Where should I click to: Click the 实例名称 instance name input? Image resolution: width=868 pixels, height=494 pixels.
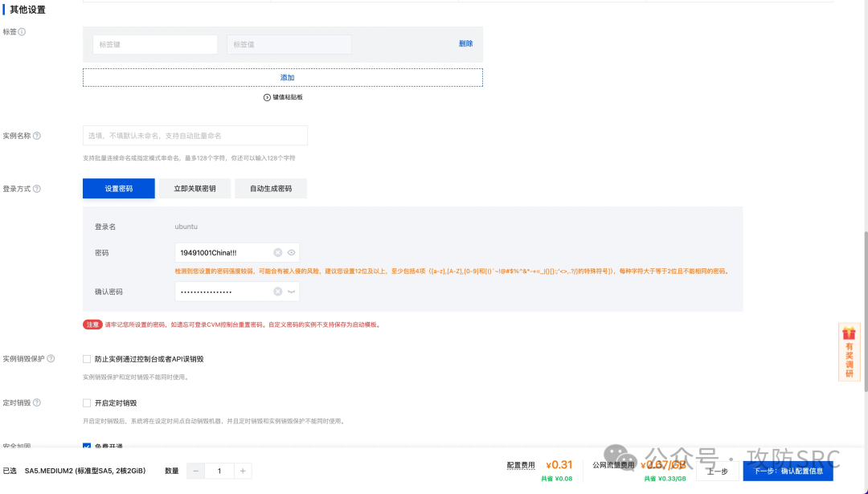pos(194,135)
